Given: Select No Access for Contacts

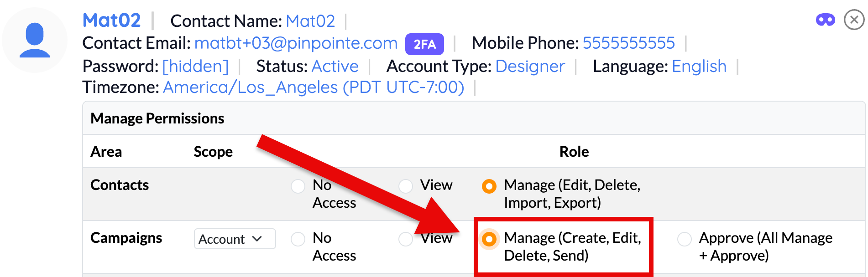Looking at the screenshot, I should (298, 186).
